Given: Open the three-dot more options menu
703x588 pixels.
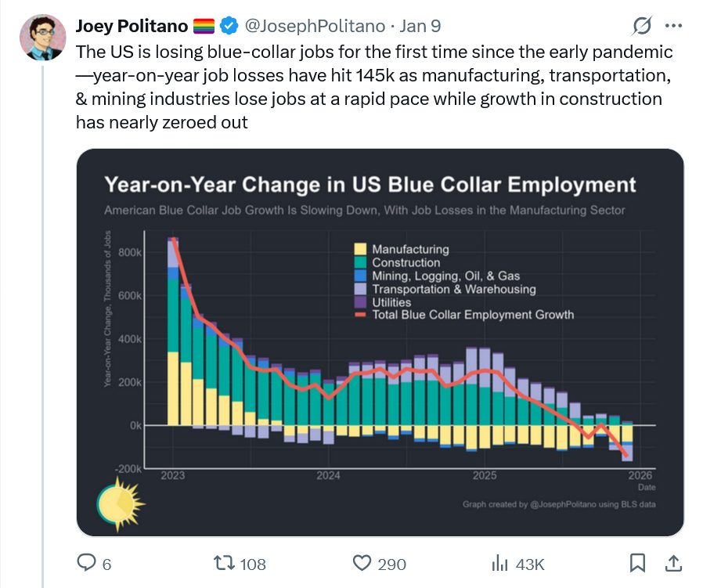Looking at the screenshot, I should coord(673,26).
